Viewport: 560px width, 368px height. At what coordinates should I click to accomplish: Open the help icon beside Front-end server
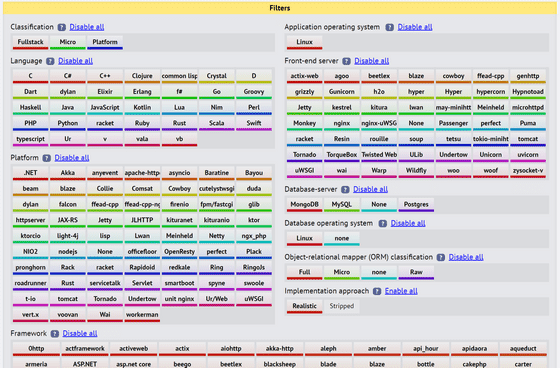[x=346, y=61]
